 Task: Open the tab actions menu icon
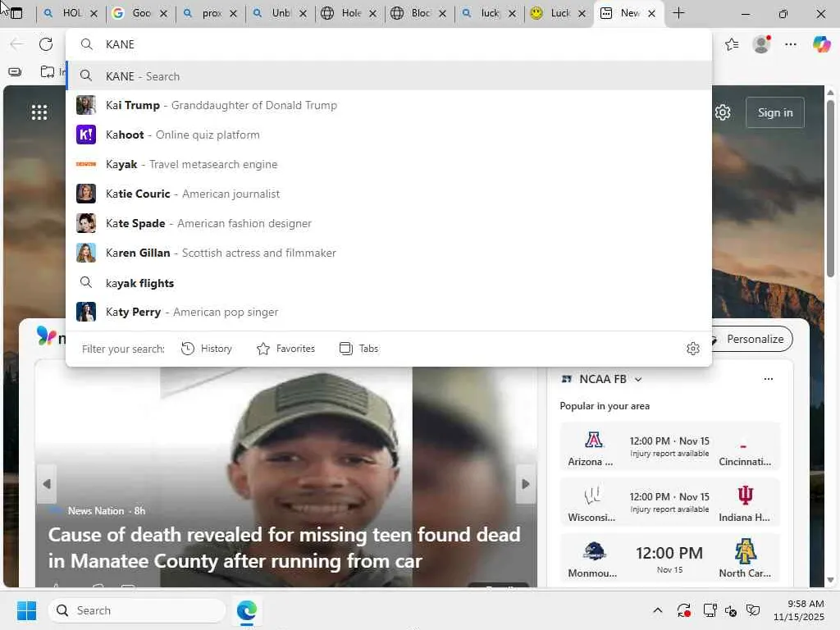pyautogui.click(x=16, y=13)
